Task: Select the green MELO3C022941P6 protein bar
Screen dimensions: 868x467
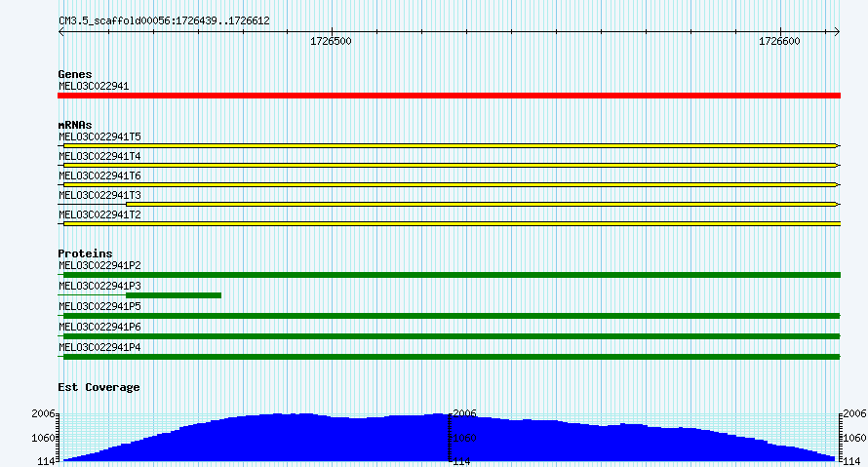Action: 452,336
